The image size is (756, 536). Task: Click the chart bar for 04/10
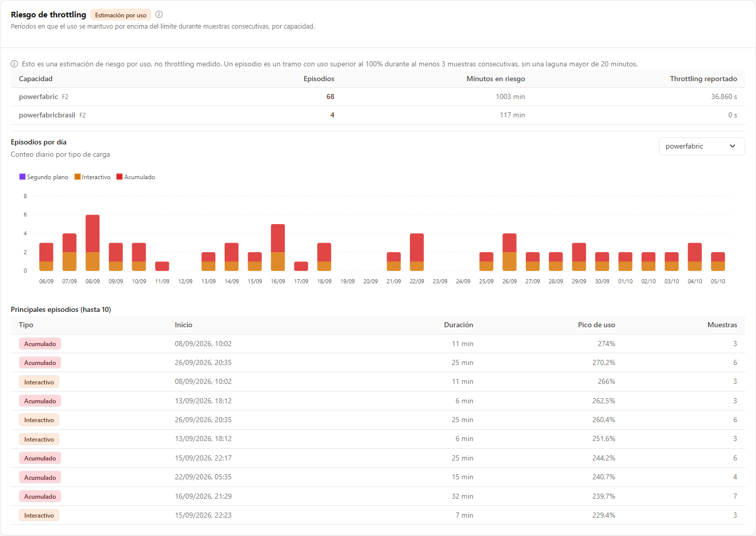point(695,257)
